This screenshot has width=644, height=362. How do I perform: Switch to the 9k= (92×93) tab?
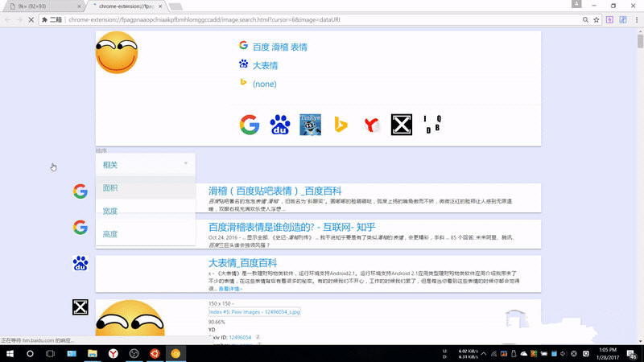coord(43,6)
